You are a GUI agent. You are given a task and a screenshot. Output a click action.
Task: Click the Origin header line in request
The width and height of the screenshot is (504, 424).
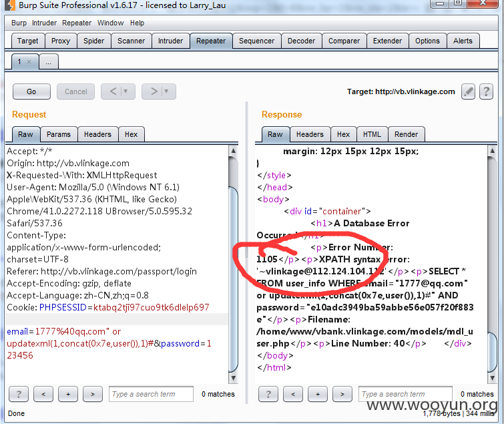tap(68, 164)
